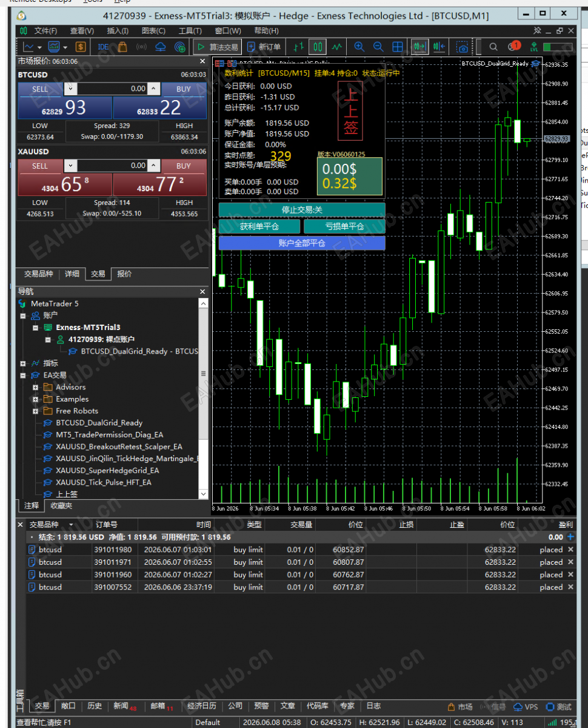The width and height of the screenshot is (588, 728).
Task: Click the BTCUSD volume input field
Action: pos(112,89)
